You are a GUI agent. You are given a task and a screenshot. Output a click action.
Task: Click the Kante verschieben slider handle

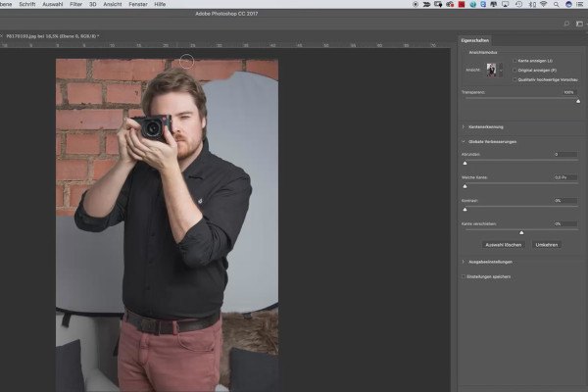click(x=521, y=232)
